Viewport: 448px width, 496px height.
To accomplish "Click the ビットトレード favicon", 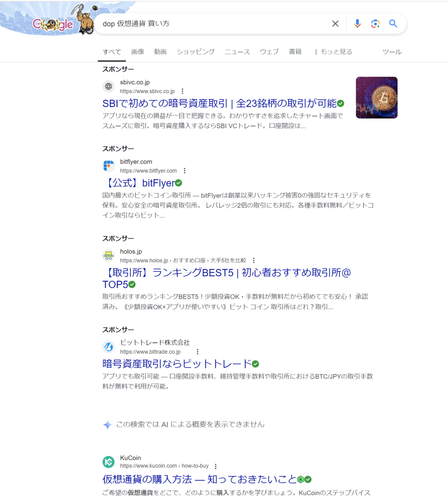I will (109, 347).
